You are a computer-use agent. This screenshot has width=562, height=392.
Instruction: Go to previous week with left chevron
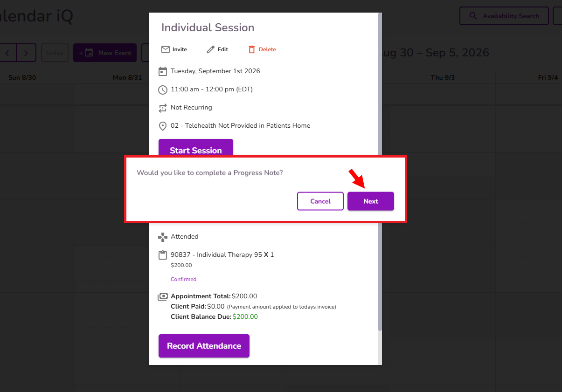[x=7, y=53]
